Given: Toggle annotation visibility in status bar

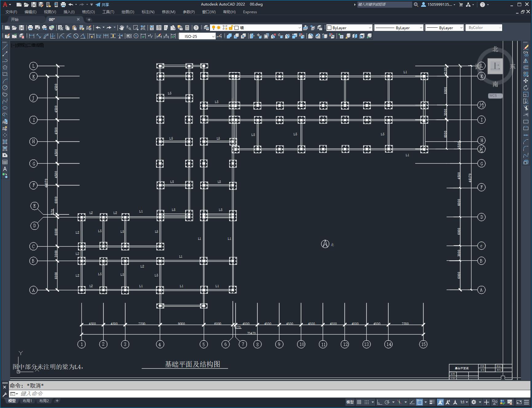Looking at the screenshot, I should (x=440, y=402).
